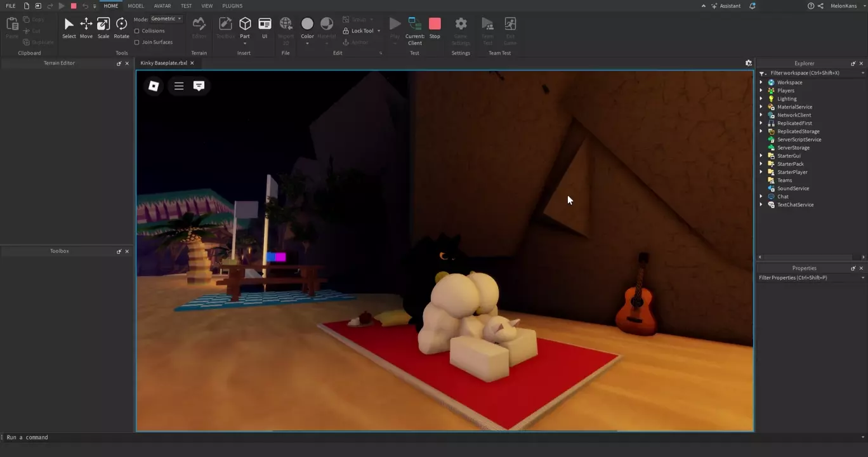This screenshot has height=457, width=868.
Task: Switch to the MODEL ribbon tab
Action: tap(136, 6)
